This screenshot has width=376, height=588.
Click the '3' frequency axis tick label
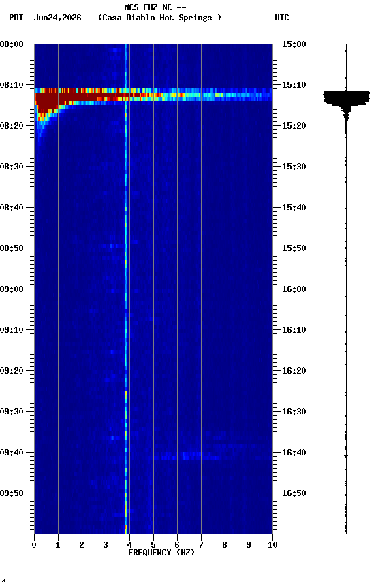point(106,545)
